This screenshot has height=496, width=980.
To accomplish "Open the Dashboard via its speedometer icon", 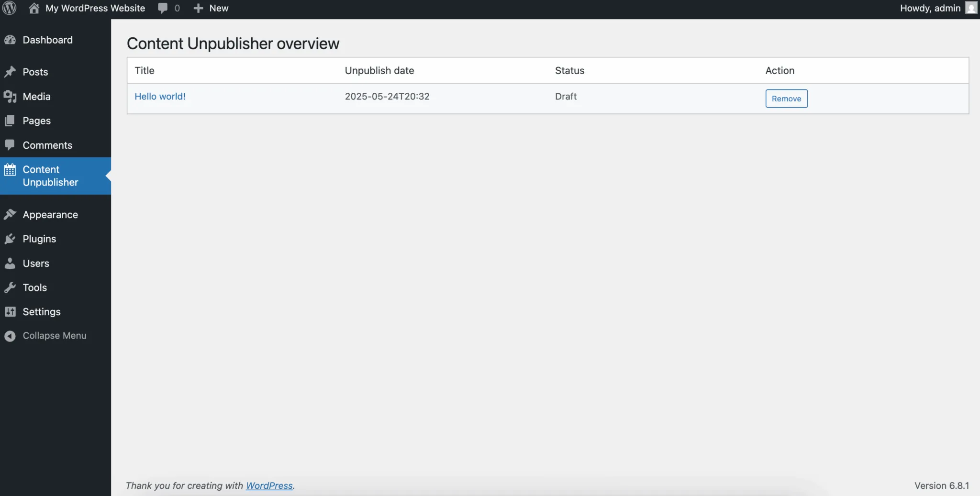I will (11, 40).
